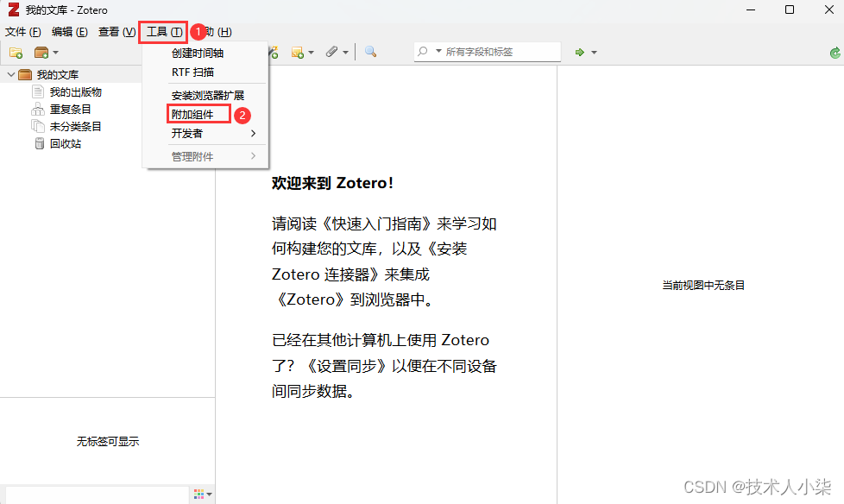Open the New Note dropdown arrow
844x504 pixels.
312,53
